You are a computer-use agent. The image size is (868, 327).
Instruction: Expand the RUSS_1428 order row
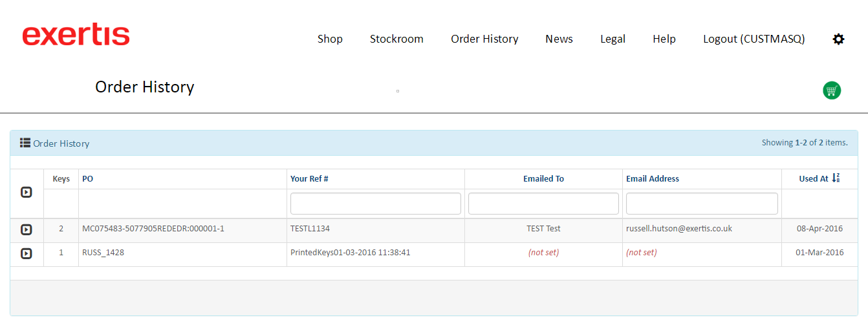(27, 253)
